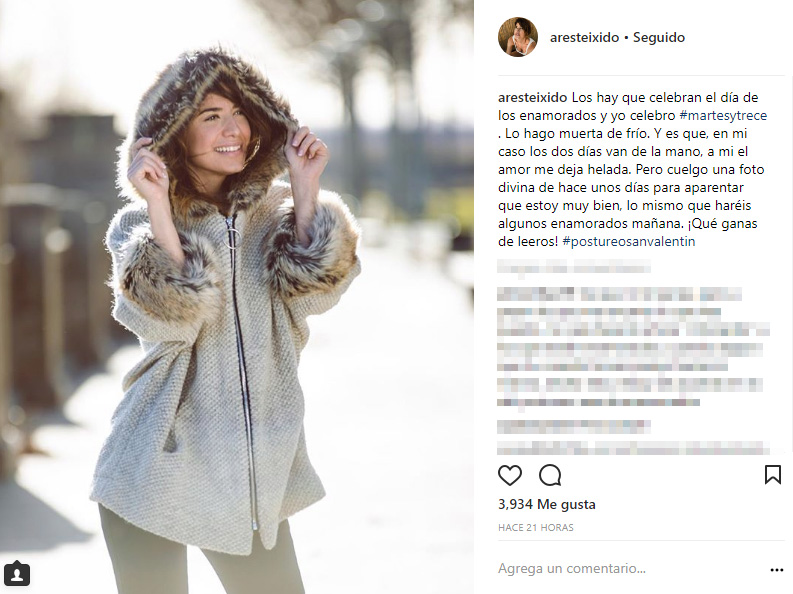The height and width of the screenshot is (594, 793).
Task: Open the #martesytrece hashtag
Action: point(723,116)
